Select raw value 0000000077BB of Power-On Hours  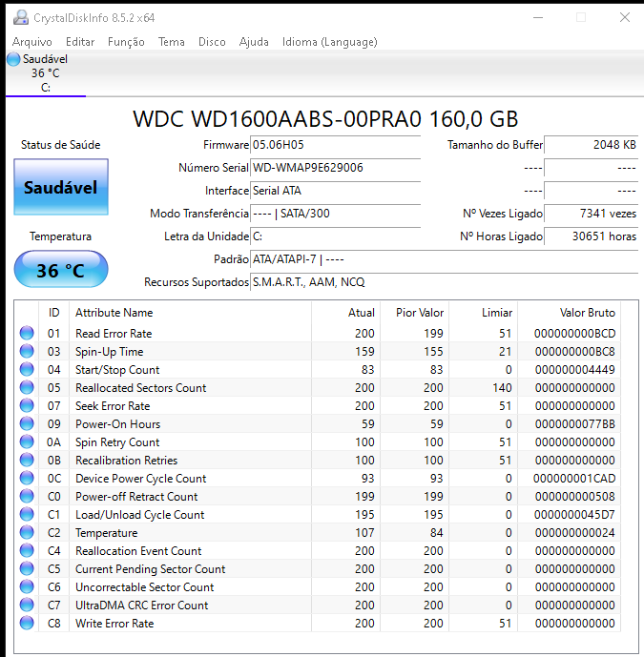coord(574,424)
